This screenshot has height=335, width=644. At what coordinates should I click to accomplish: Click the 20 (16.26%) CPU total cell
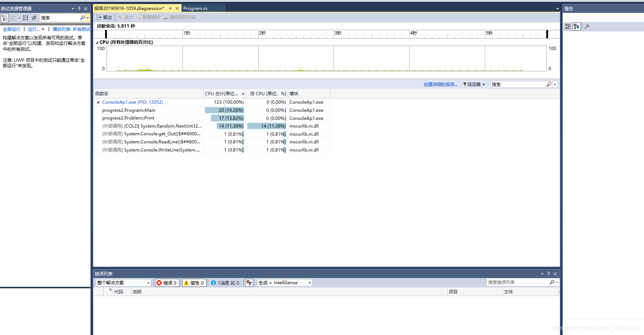pos(224,110)
